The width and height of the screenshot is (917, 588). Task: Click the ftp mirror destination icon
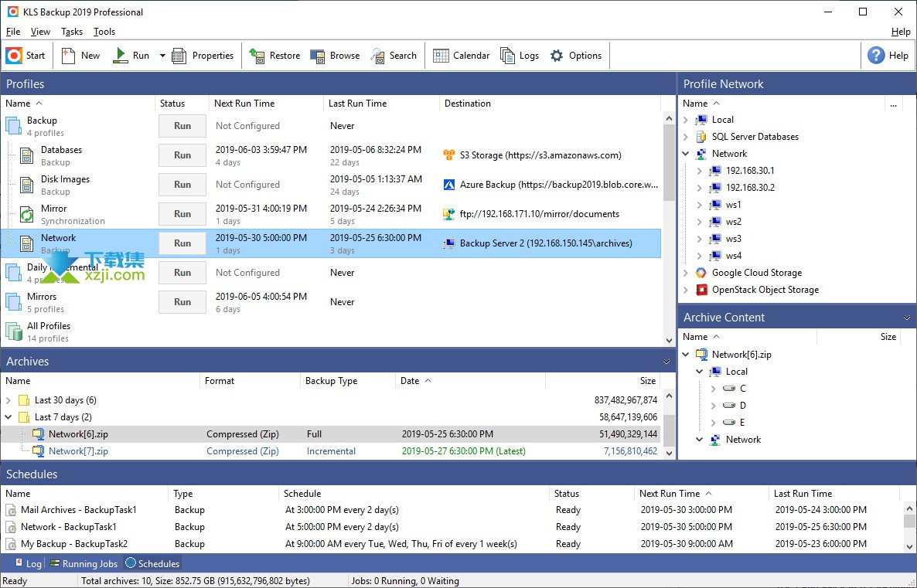pyautogui.click(x=448, y=214)
